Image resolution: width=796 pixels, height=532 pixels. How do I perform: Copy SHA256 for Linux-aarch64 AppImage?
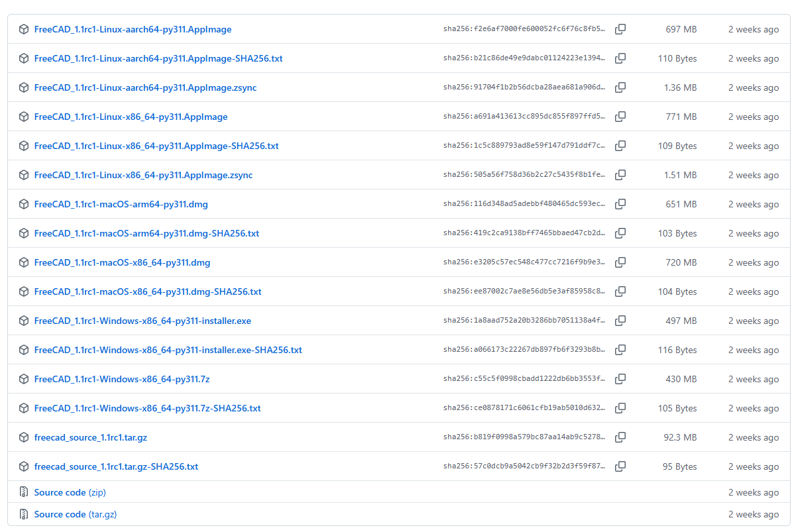tap(620, 29)
